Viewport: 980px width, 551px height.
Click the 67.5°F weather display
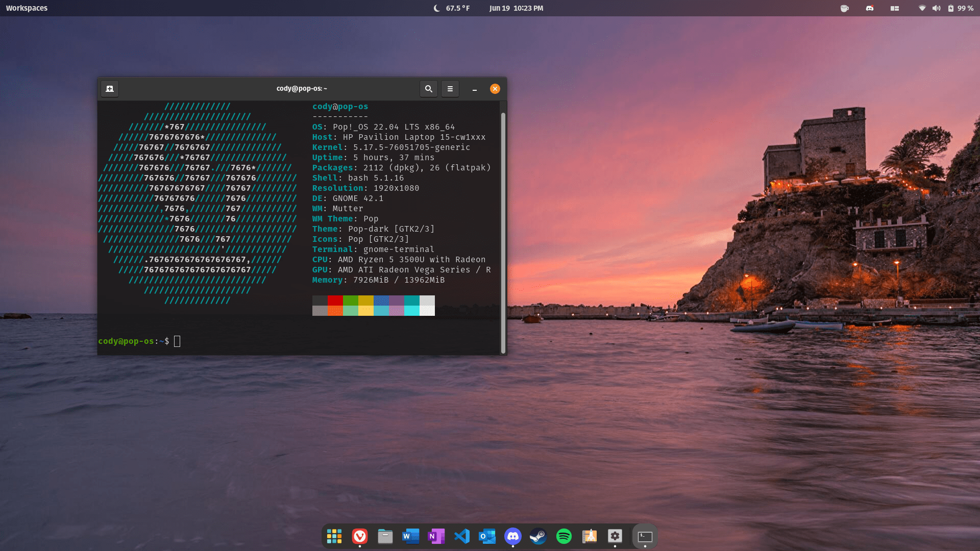pos(452,8)
